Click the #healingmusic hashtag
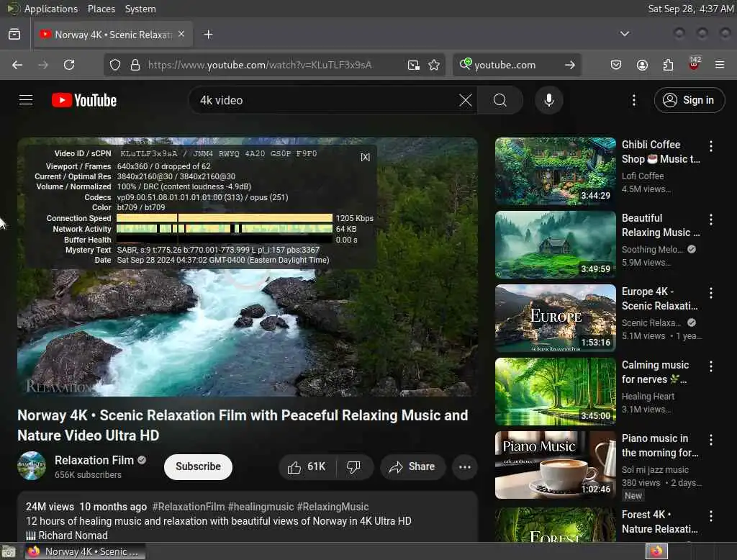This screenshot has height=560, width=737. (x=261, y=507)
